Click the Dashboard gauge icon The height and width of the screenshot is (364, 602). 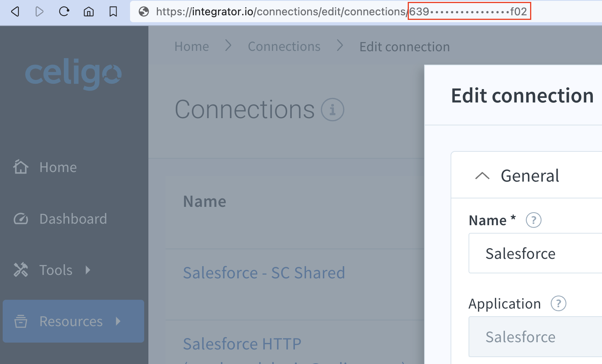coord(21,219)
